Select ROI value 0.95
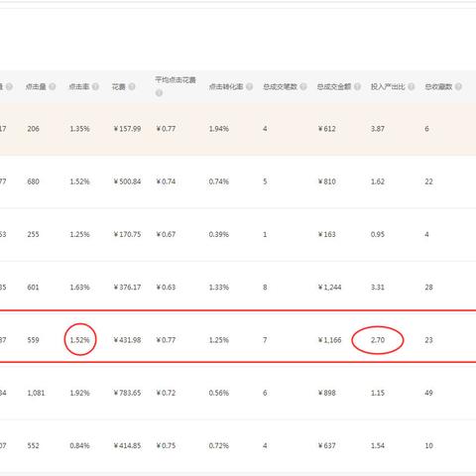 (378, 234)
